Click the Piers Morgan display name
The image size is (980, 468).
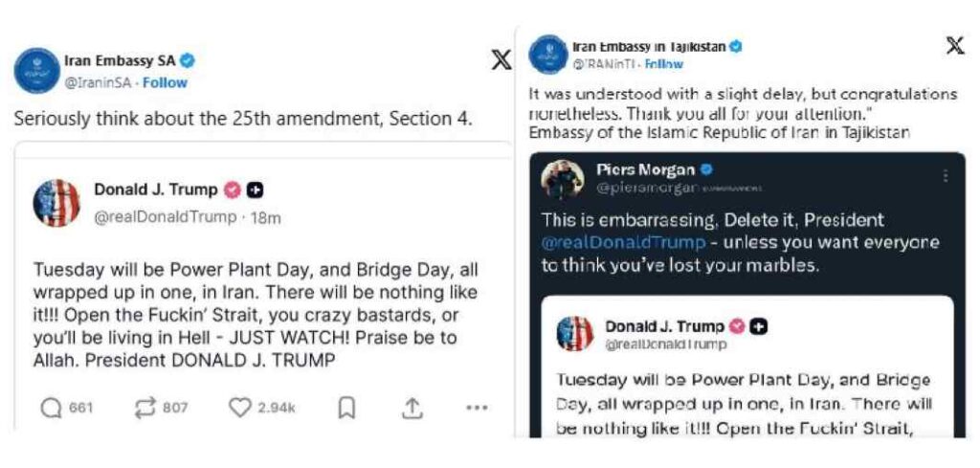click(644, 169)
